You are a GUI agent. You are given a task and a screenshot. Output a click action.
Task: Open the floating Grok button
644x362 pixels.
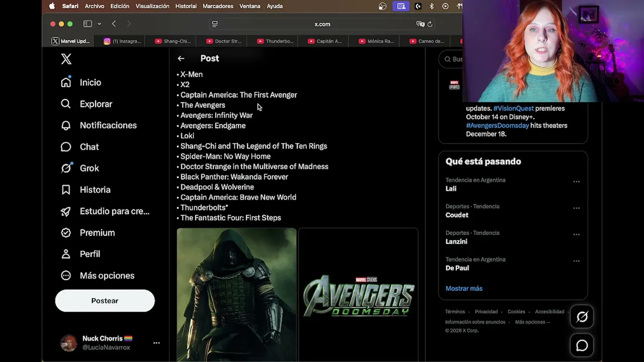click(x=582, y=317)
